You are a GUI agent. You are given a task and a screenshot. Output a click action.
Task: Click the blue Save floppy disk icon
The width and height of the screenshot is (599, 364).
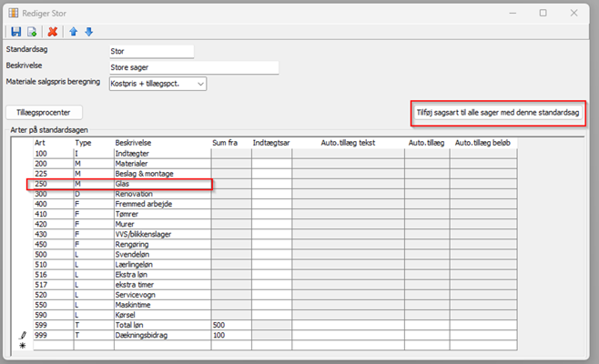pos(16,32)
